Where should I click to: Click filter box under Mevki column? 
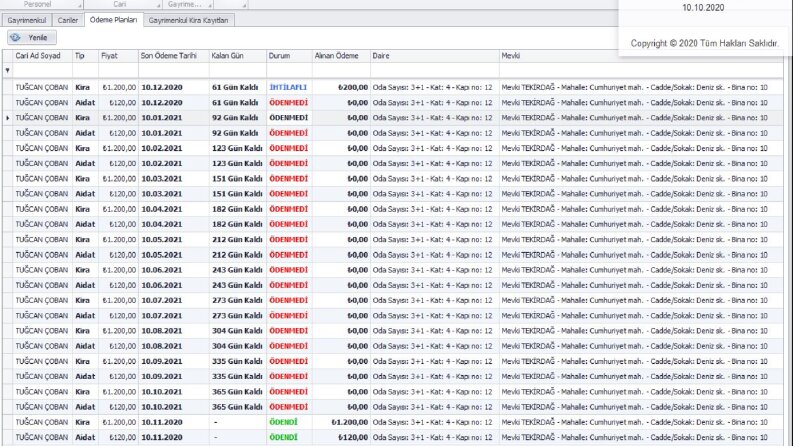click(x=641, y=70)
